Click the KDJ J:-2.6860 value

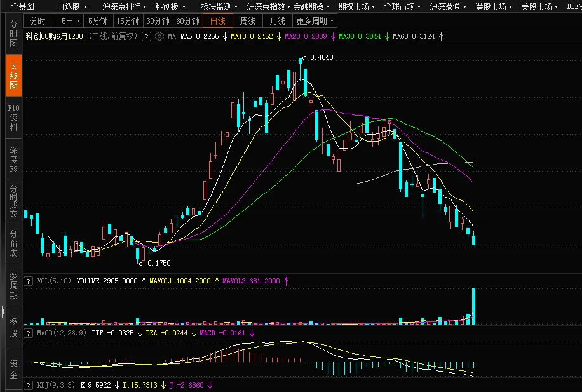pos(187,385)
